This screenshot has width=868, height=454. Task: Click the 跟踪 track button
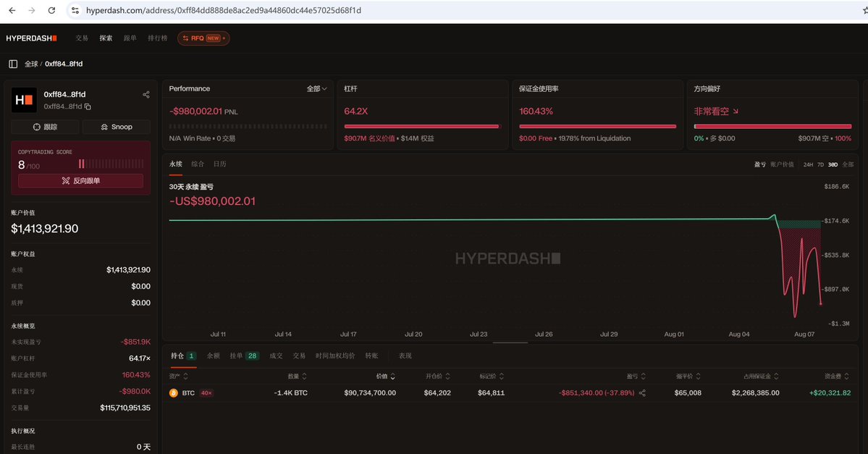tap(46, 127)
